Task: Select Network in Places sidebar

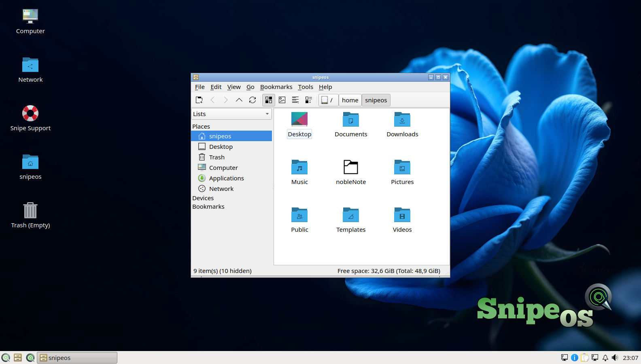Action: tap(231, 189)
